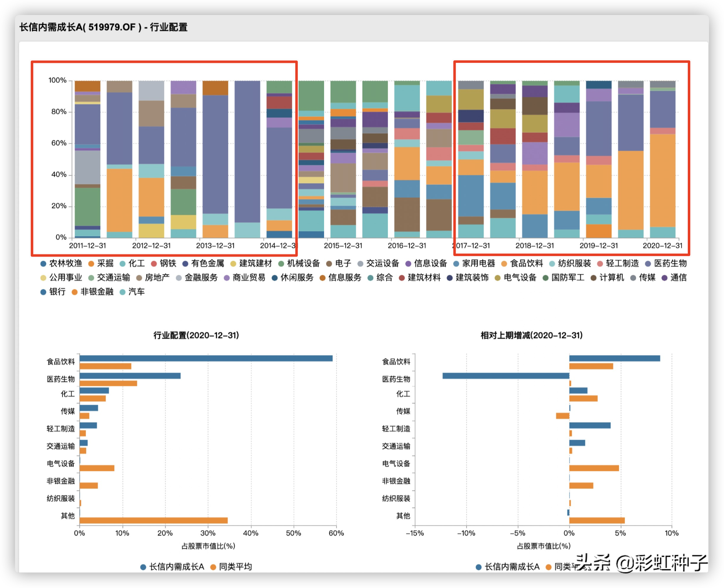Click the 行业配置(2020-12-31) chart title
This screenshot has width=724, height=588.
coord(196,335)
